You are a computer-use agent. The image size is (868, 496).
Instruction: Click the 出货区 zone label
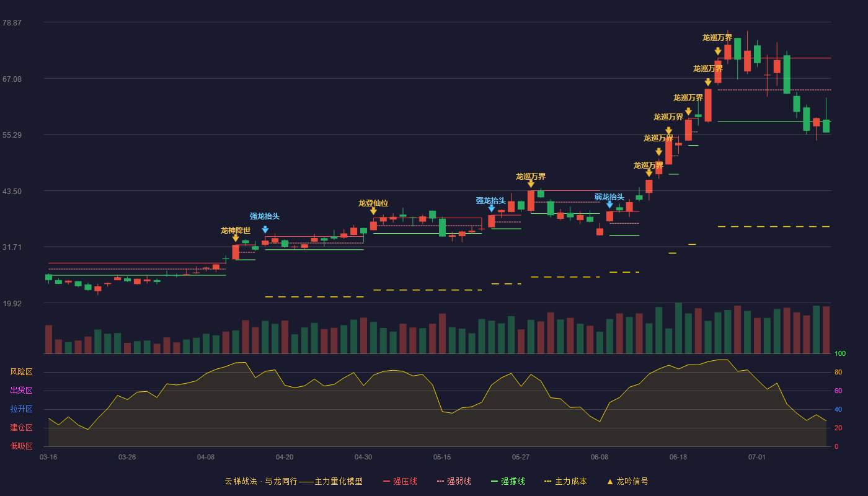point(21,391)
